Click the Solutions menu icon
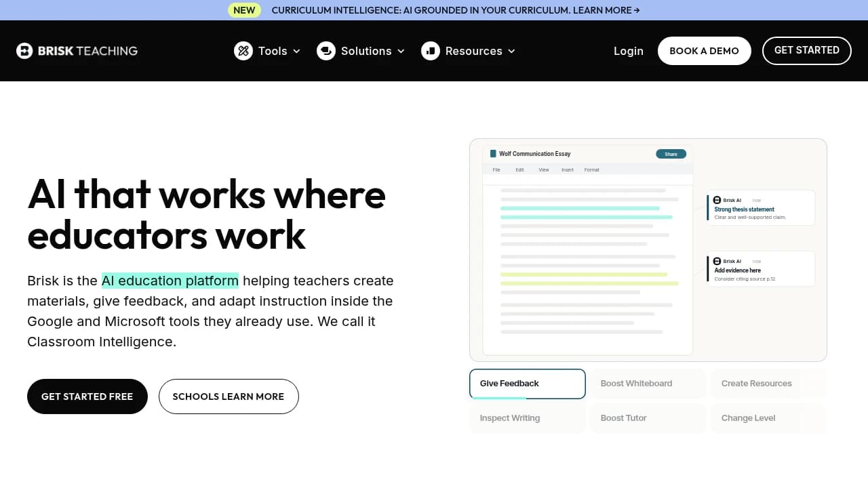This screenshot has width=868, height=488. (326, 51)
